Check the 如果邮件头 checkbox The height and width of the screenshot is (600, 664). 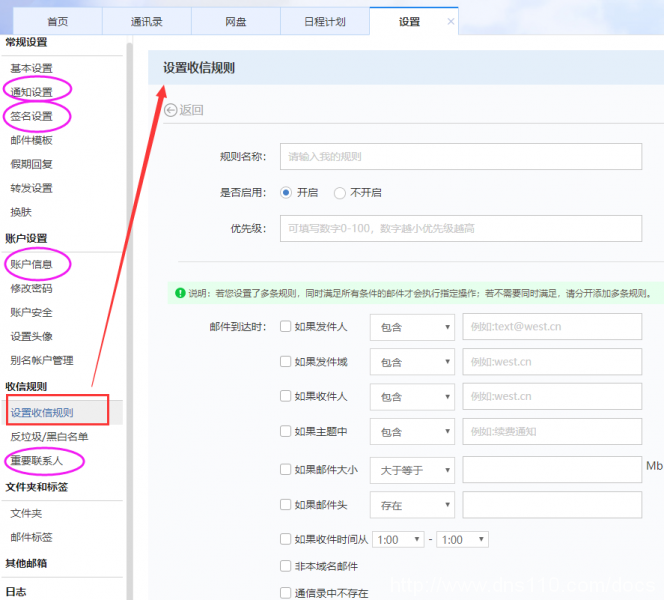285,505
